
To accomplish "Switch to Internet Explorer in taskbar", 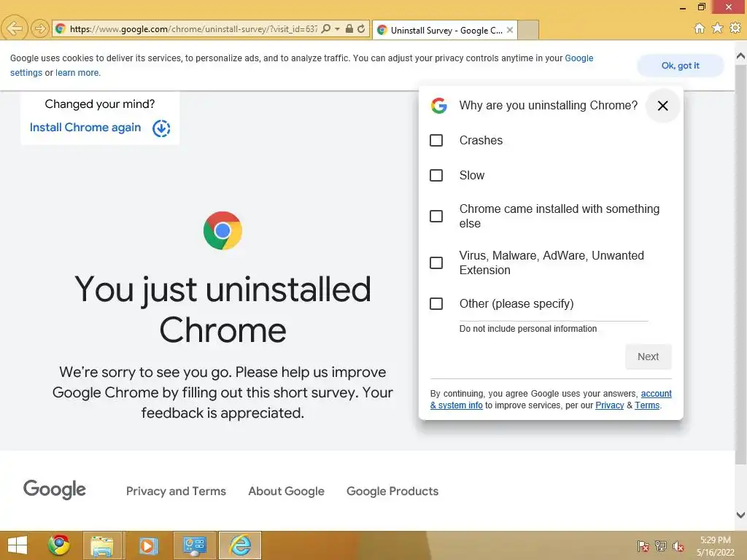I will coord(240,545).
